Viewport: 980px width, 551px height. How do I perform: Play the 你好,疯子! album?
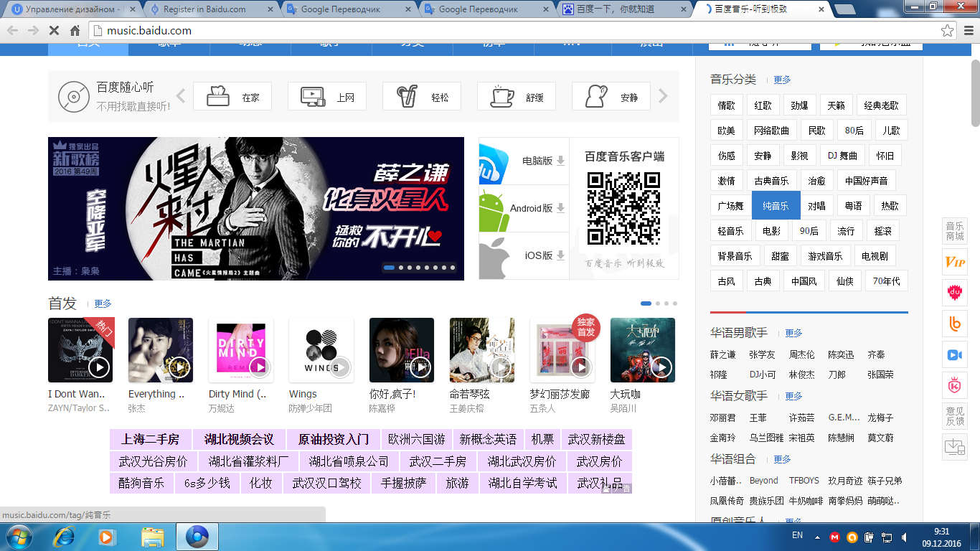(420, 367)
